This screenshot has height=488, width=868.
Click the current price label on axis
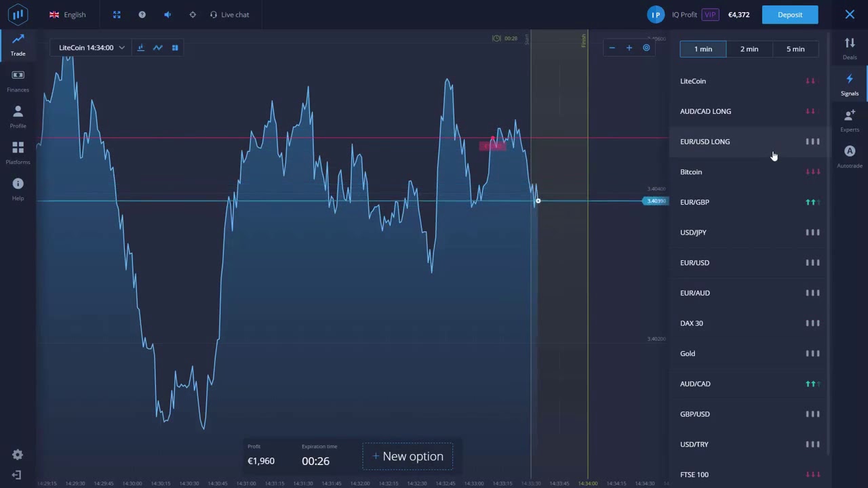click(x=655, y=201)
